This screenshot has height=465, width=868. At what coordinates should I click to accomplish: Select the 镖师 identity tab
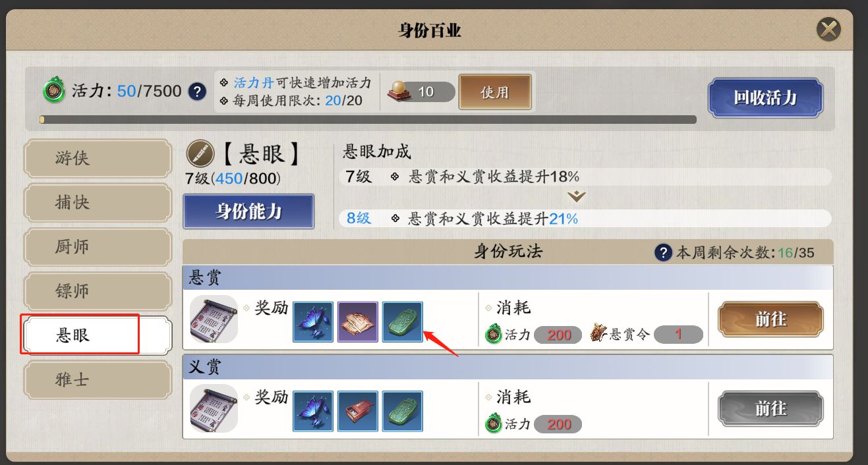(98, 291)
